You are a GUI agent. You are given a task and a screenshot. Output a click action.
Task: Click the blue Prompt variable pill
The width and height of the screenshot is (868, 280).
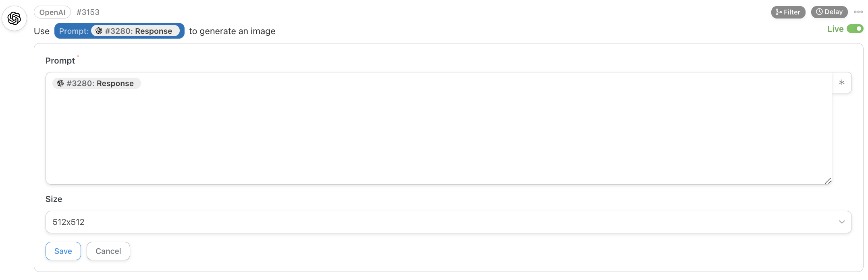[119, 31]
